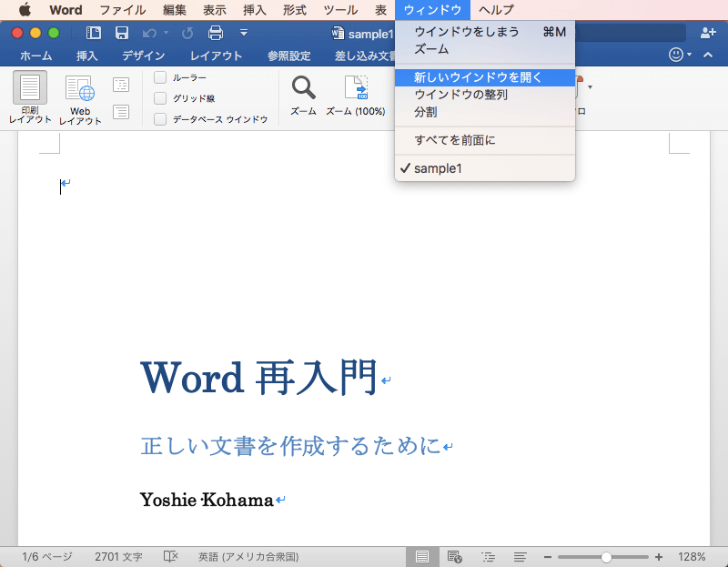The image size is (728, 567).
Task: Switch to Web レイアウト view
Action: point(80,99)
